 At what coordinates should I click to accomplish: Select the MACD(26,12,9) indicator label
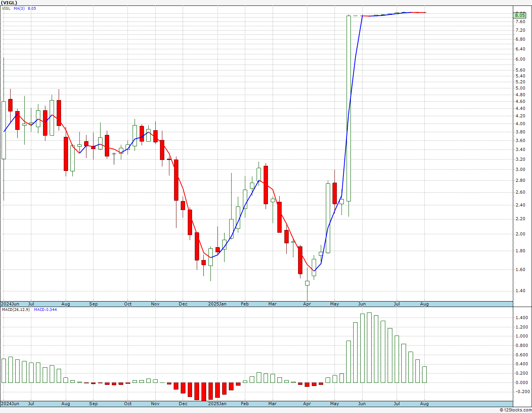tap(16, 310)
